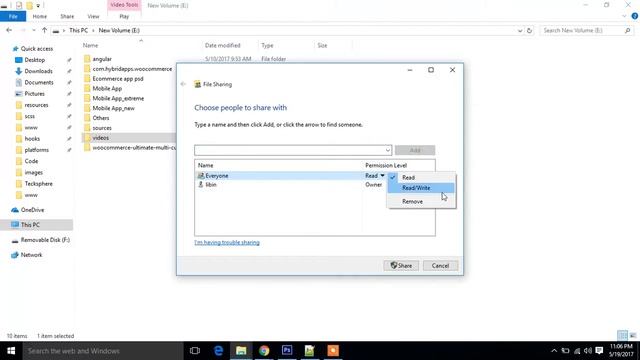This screenshot has width=640, height=360.
Task: Open OneDrive in the navigation pane
Action: (x=32, y=210)
